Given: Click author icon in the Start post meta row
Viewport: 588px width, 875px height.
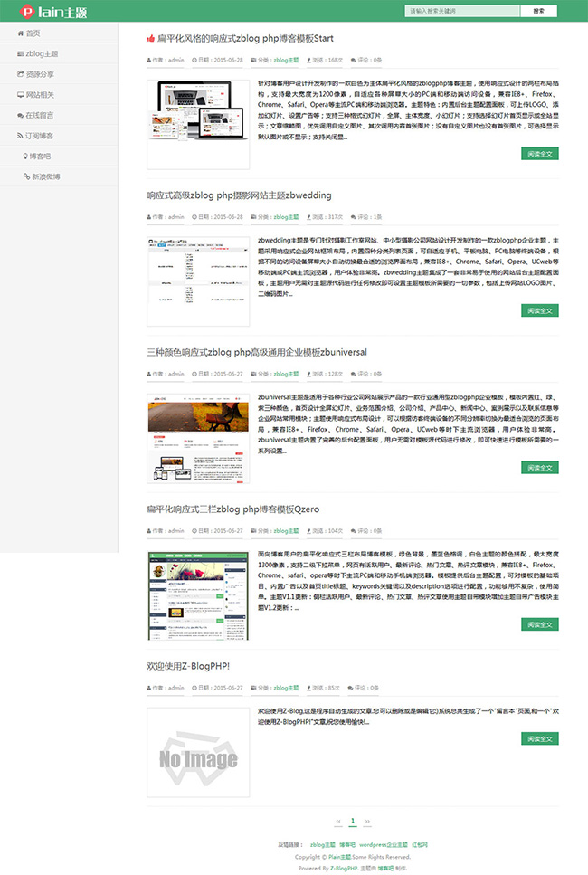Looking at the screenshot, I should click(x=149, y=60).
